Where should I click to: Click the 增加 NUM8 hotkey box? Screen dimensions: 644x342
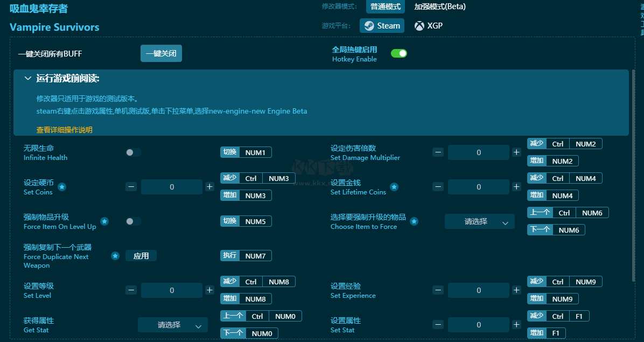point(246,299)
